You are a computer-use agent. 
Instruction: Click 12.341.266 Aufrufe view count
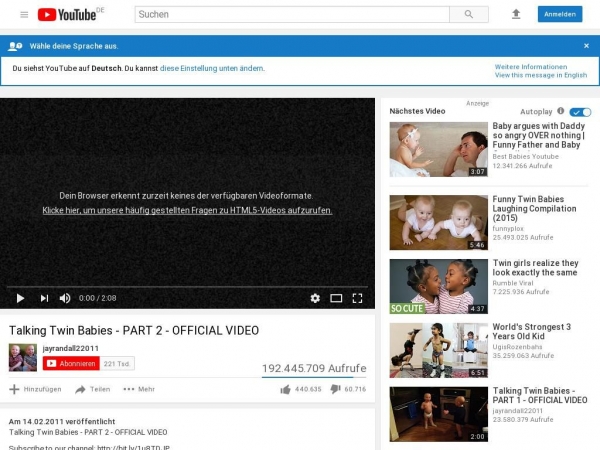tap(522, 166)
